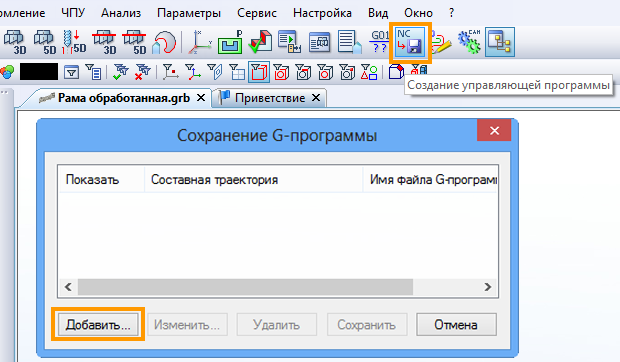Open the ? help menu
The image size is (620, 362).
452,13
